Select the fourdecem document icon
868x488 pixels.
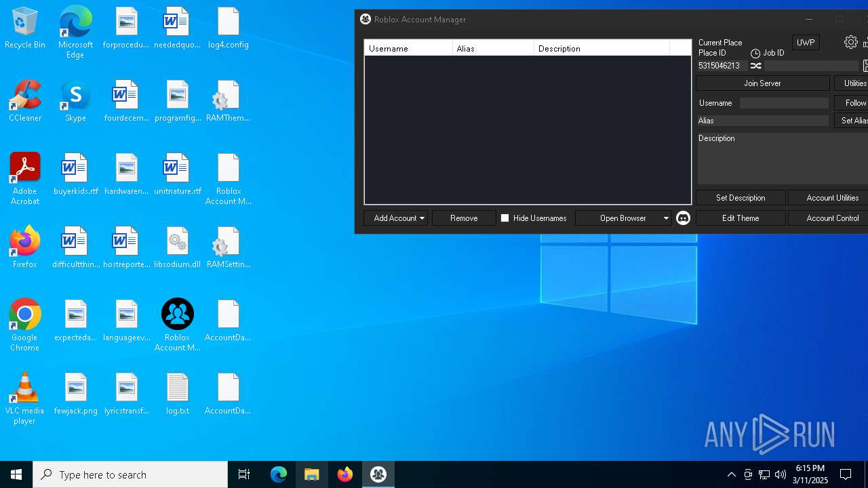click(127, 102)
